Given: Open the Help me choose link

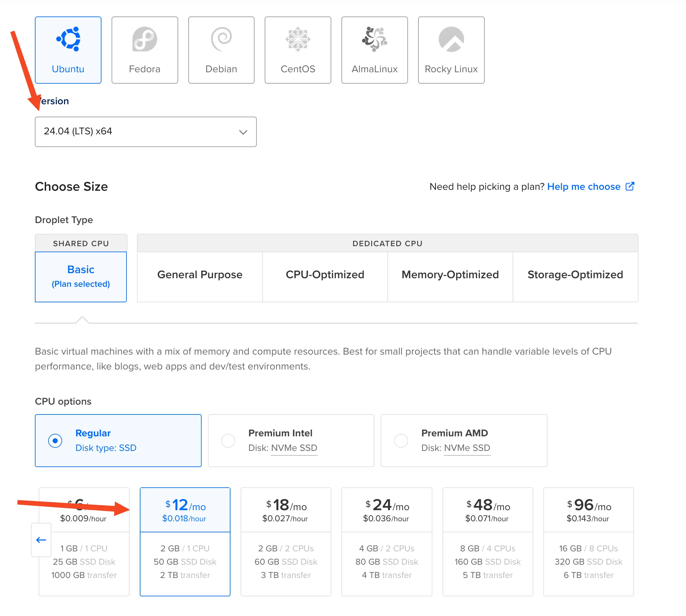Looking at the screenshot, I should coord(584,186).
